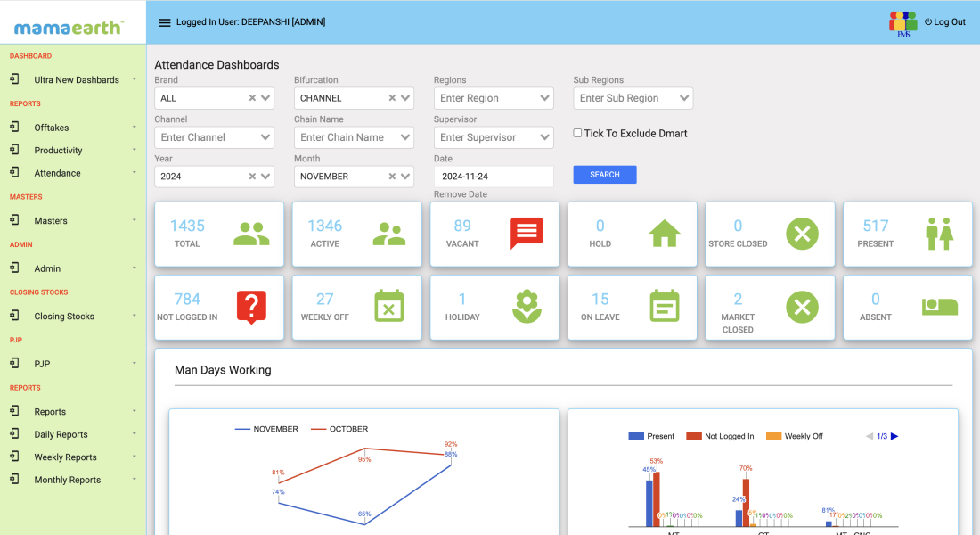Click the 1435 Total count
This screenshot has width=980, height=535.
[x=187, y=226]
